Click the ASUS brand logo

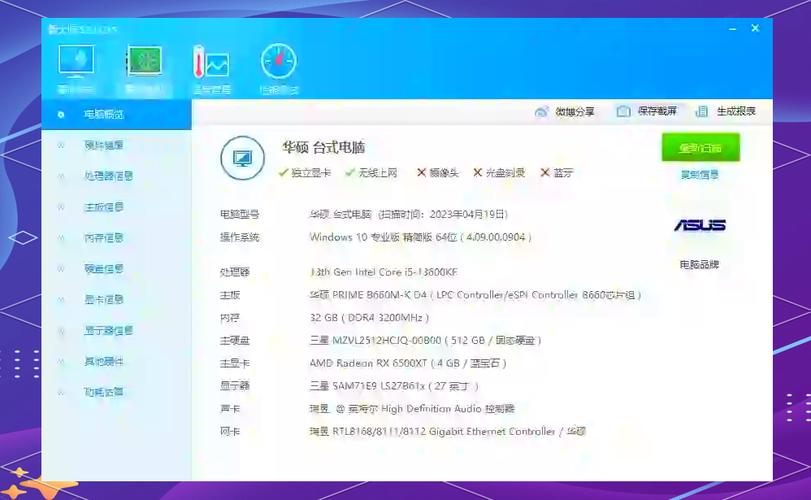pos(699,225)
